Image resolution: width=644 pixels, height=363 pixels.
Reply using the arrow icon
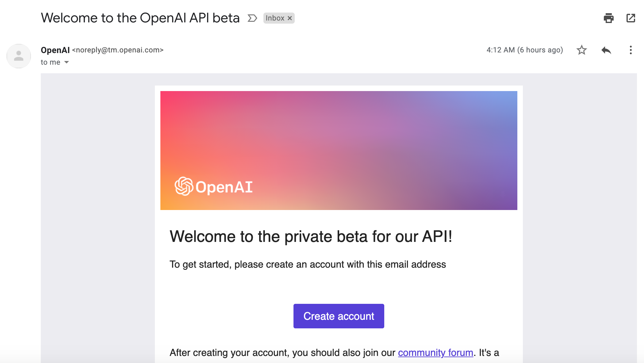(x=606, y=50)
